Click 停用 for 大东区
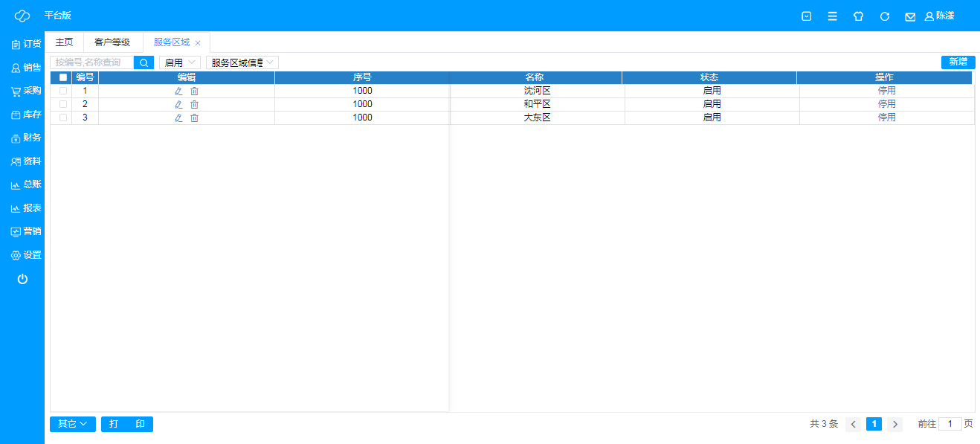The image size is (980, 444). 887,118
